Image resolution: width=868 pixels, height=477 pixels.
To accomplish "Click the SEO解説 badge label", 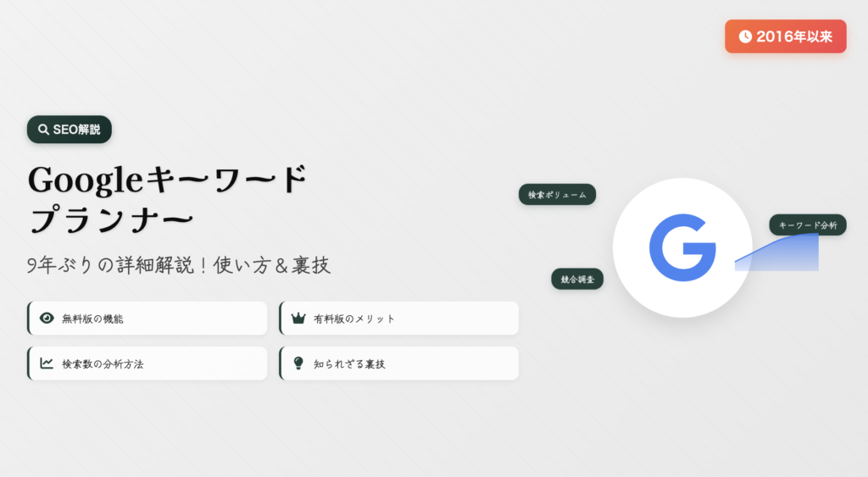I will click(76, 130).
